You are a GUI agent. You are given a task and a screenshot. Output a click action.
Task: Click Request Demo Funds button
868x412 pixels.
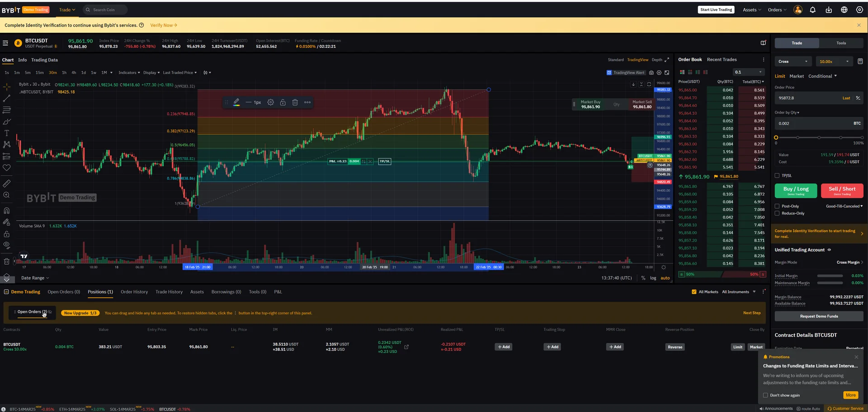pos(819,316)
